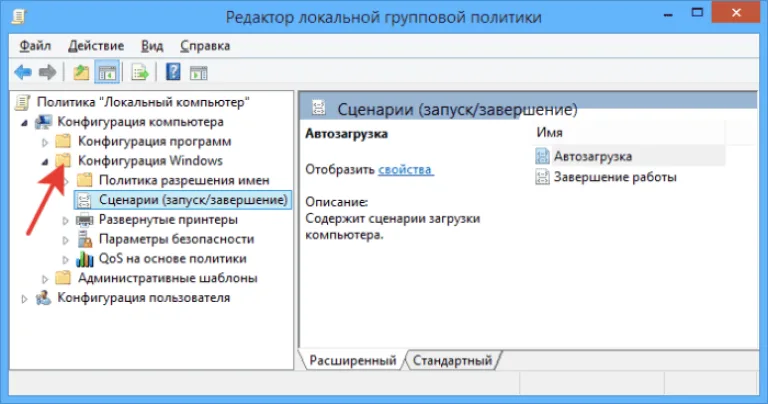Expand the Конфигурация пользователя node

point(24,299)
